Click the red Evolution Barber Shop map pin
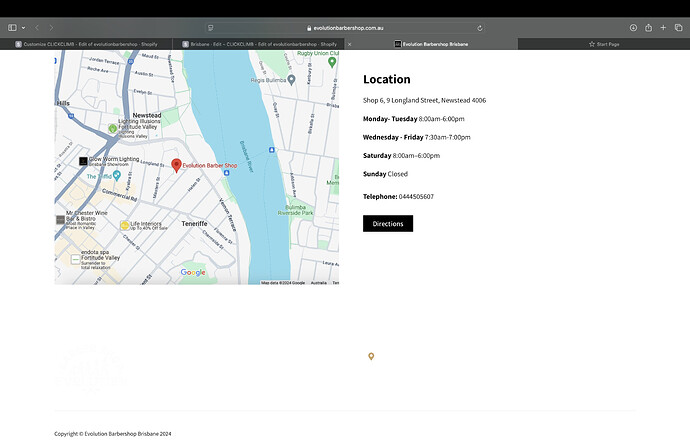 point(176,165)
